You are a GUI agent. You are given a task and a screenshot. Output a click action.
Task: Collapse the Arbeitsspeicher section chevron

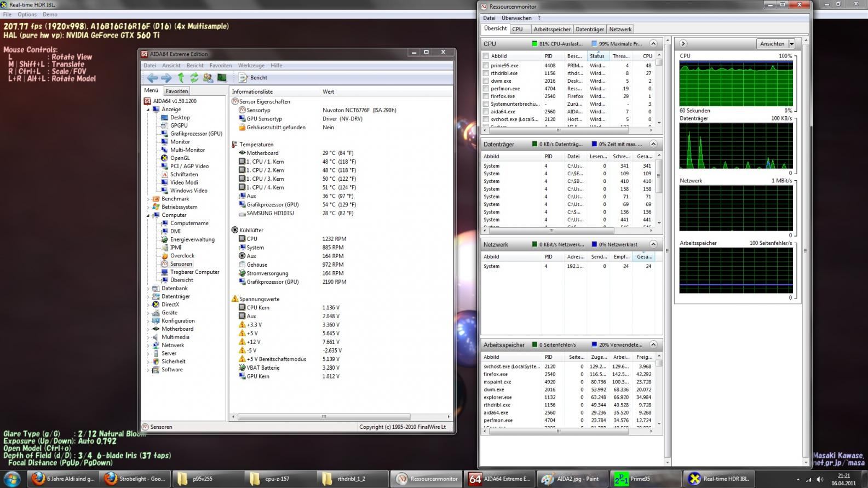tap(653, 345)
